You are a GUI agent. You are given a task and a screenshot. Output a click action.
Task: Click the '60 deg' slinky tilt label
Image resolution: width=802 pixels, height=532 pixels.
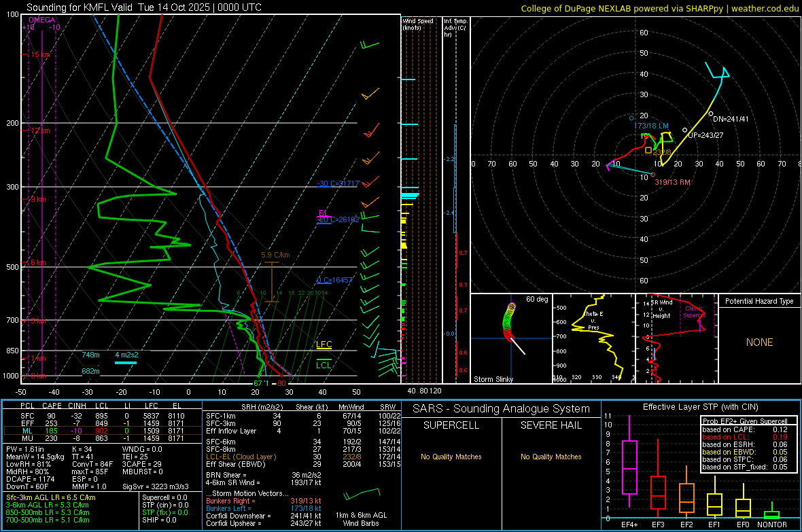tap(536, 299)
